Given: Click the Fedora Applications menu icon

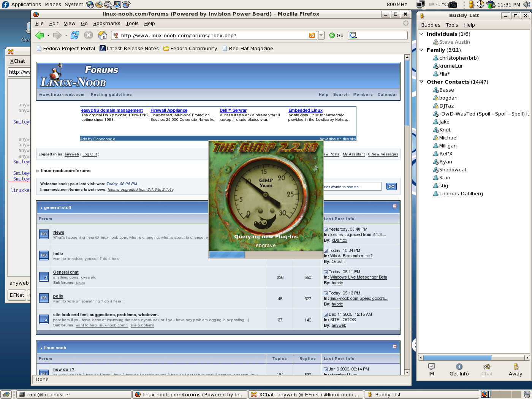Looking at the screenshot, I should (5, 5).
